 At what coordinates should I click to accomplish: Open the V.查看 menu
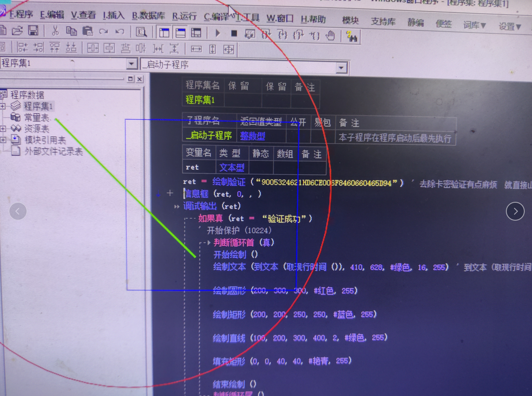pyautogui.click(x=83, y=15)
